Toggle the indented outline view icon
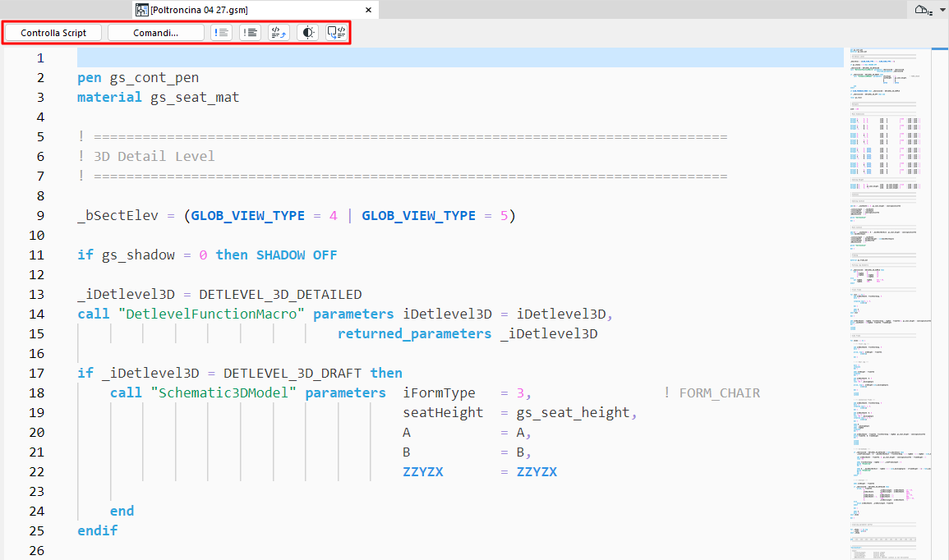Image resolution: width=949 pixels, height=560 pixels. (249, 32)
